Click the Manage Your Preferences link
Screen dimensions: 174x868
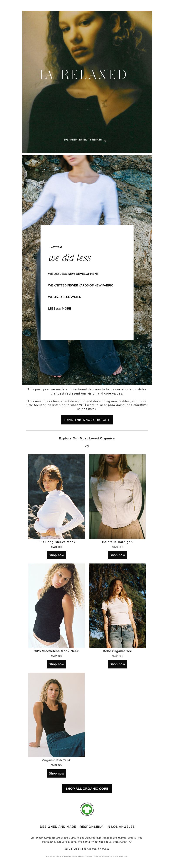(x=115, y=856)
